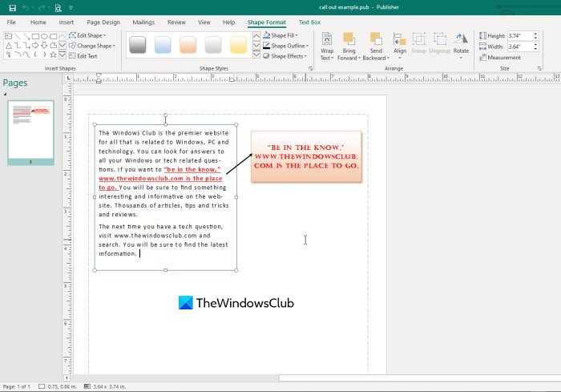This screenshot has height=392, width=561.
Task: Apply the orange gradient shape style
Action: pos(188,46)
